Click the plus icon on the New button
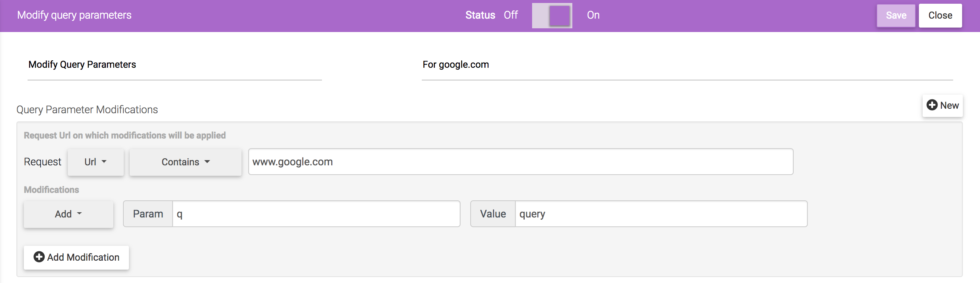 (x=932, y=105)
